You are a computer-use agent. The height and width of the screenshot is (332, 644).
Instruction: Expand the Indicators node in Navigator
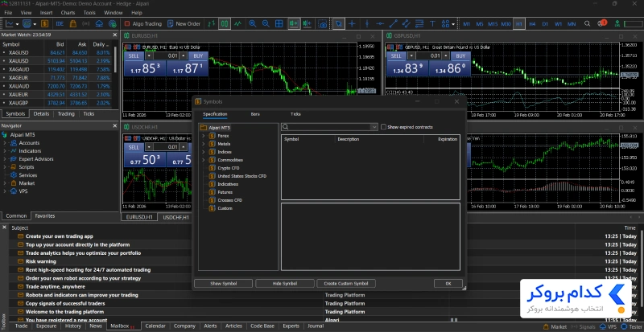click(x=5, y=151)
